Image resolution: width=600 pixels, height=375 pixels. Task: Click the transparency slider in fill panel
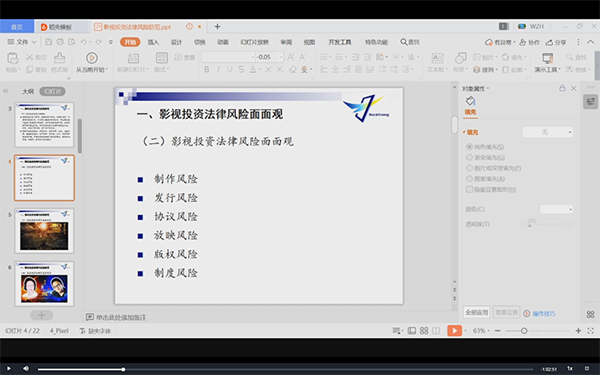click(x=547, y=224)
